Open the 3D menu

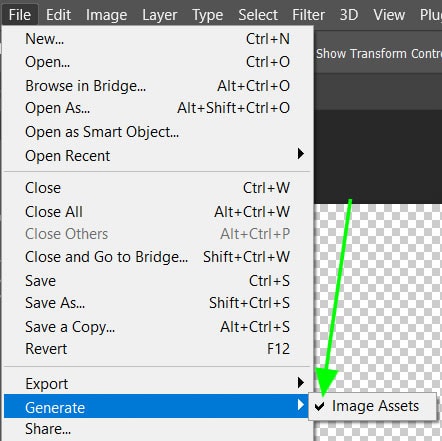(349, 15)
